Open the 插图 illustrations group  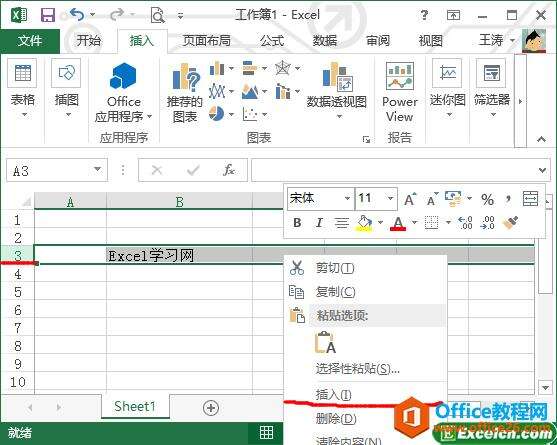(66, 89)
